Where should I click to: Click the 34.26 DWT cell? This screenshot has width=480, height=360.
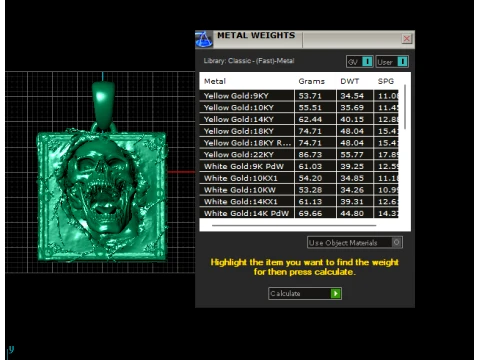[355, 190]
